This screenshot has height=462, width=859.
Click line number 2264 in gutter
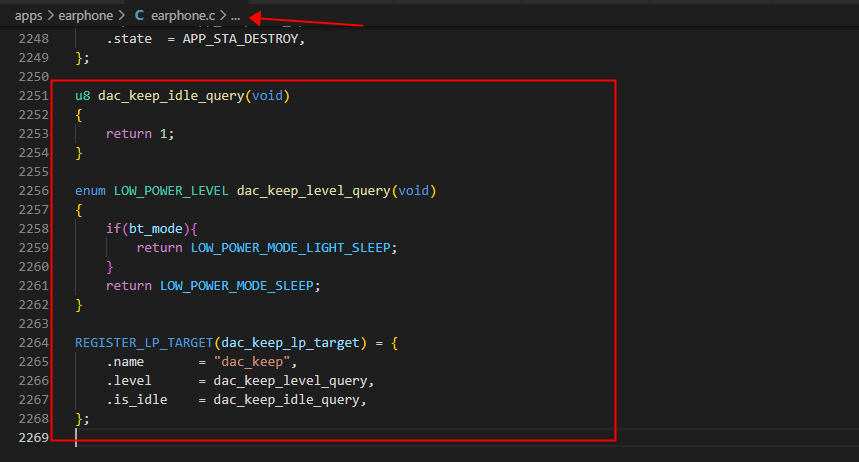(33, 343)
